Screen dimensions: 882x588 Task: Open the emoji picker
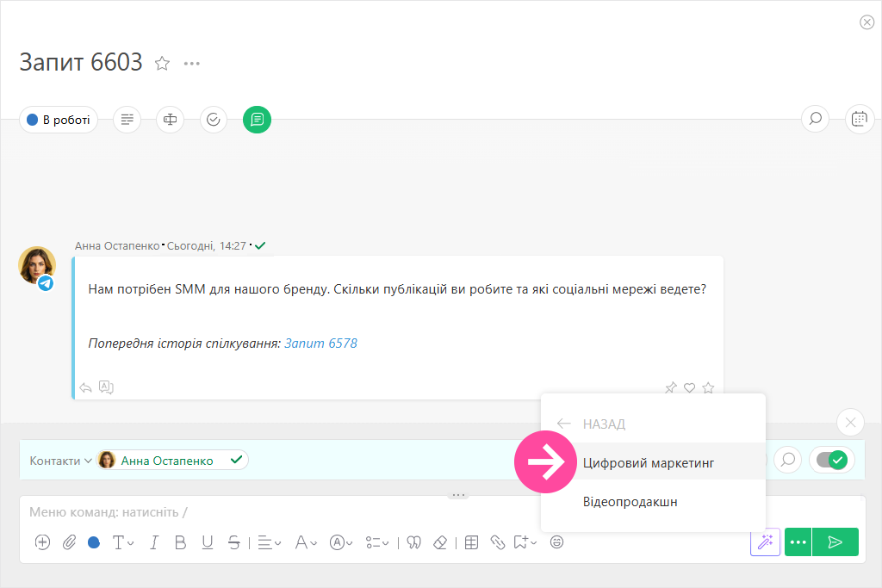(557, 542)
